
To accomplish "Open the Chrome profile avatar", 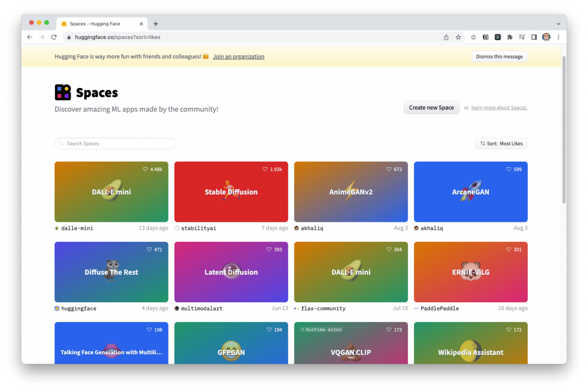I will pyautogui.click(x=546, y=37).
